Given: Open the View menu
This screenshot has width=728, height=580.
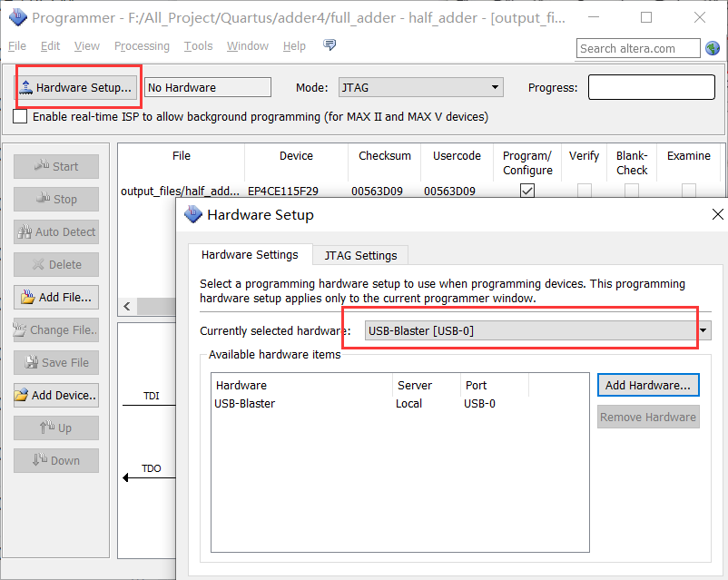Looking at the screenshot, I should tap(87, 46).
